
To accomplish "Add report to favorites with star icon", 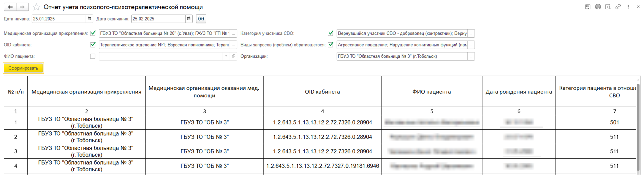I will click(x=36, y=7).
